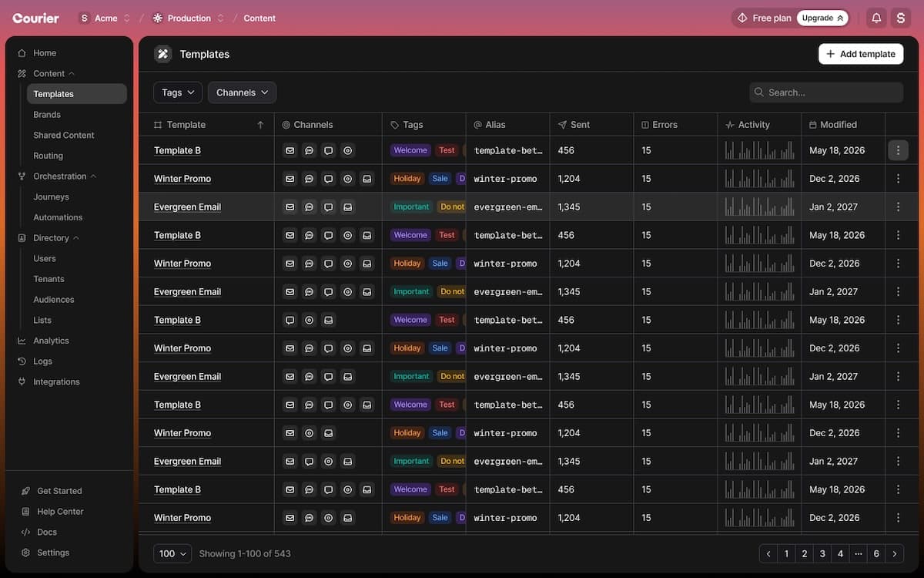Sort by the Sent column header
Image resolution: width=924 pixels, height=578 pixels.
click(x=592, y=125)
